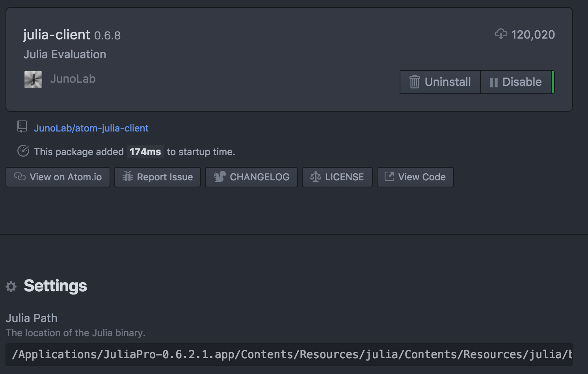Click the cloud download count icon
Image resolution: width=588 pixels, height=374 pixels.
[x=501, y=34]
